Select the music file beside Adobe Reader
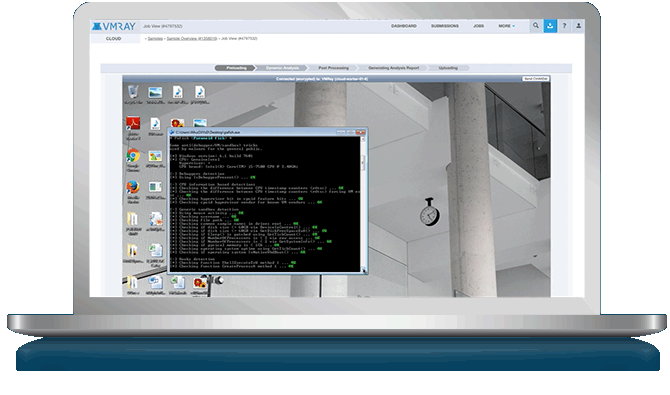670x395 pixels. coord(155,127)
